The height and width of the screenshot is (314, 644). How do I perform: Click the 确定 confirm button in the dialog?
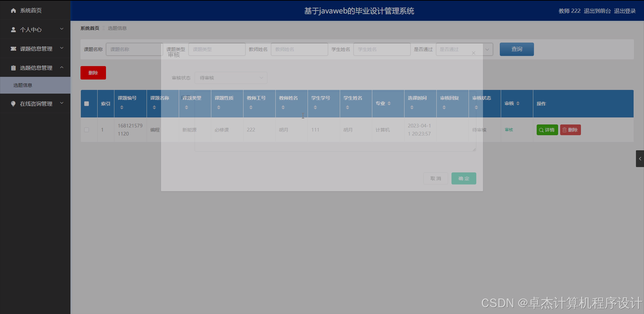tap(464, 178)
